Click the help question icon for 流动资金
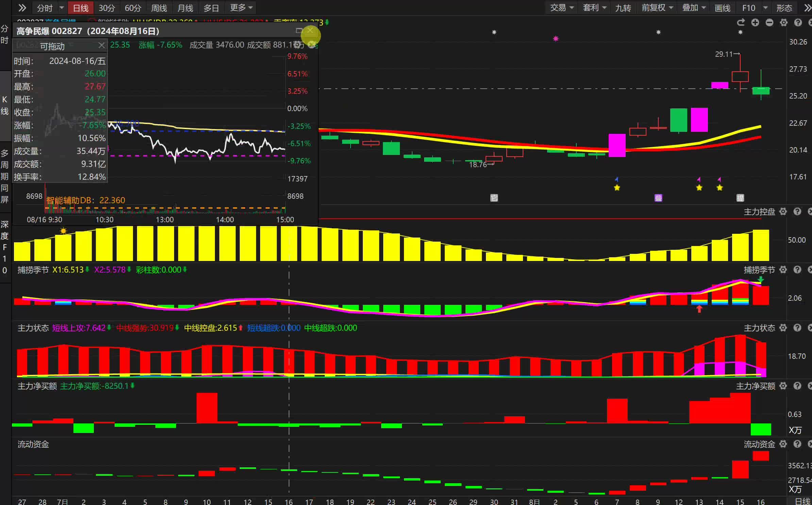The image size is (812, 505). click(797, 444)
